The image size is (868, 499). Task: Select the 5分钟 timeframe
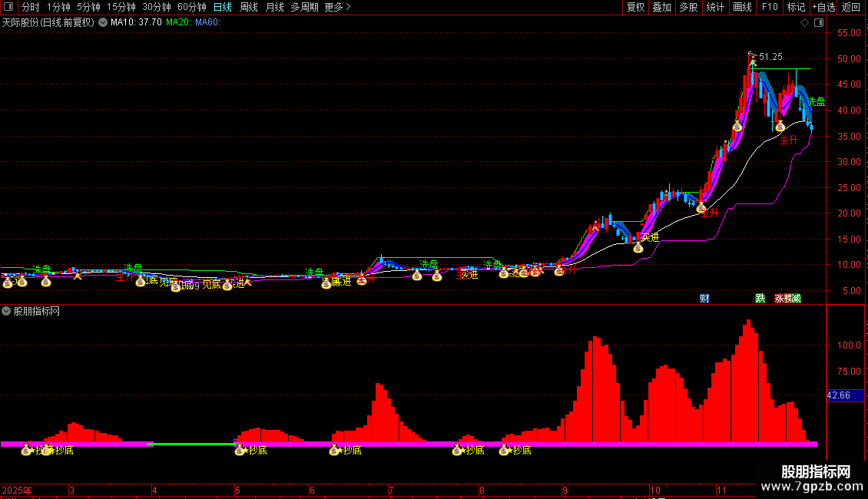(x=88, y=7)
